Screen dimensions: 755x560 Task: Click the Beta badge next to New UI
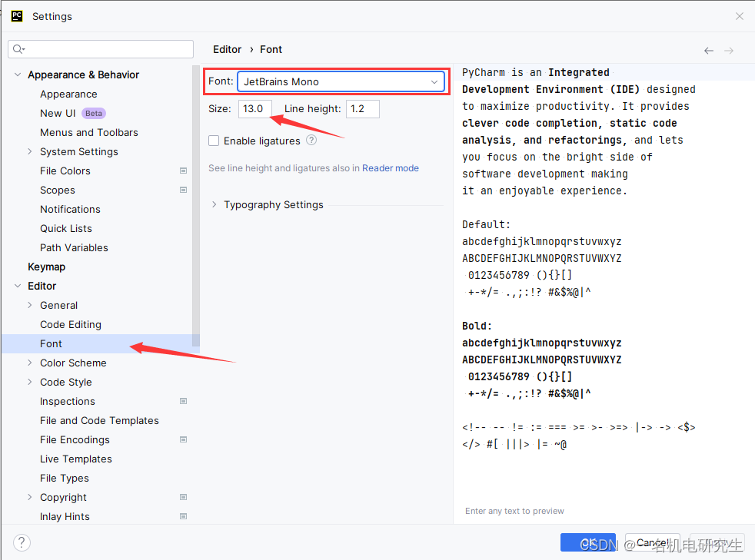[x=93, y=114]
